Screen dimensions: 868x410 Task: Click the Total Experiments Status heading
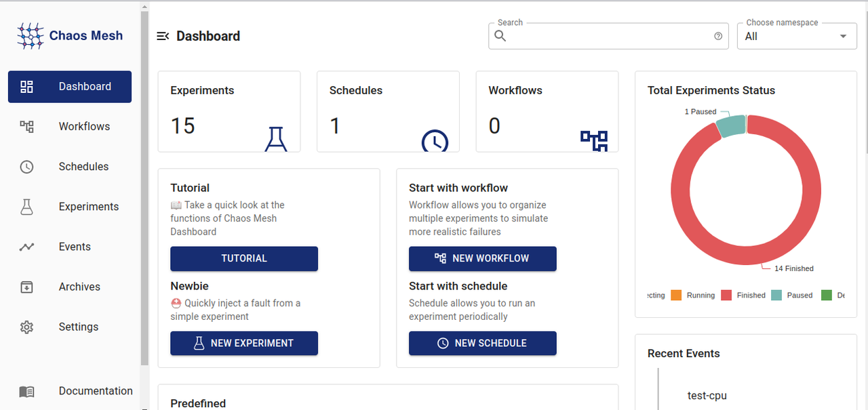point(711,91)
